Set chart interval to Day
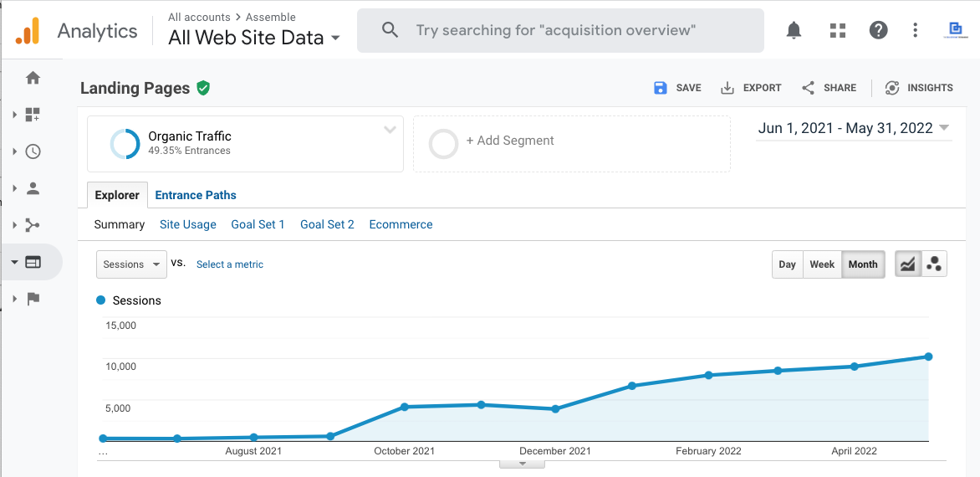980x477 pixels. 787,264
